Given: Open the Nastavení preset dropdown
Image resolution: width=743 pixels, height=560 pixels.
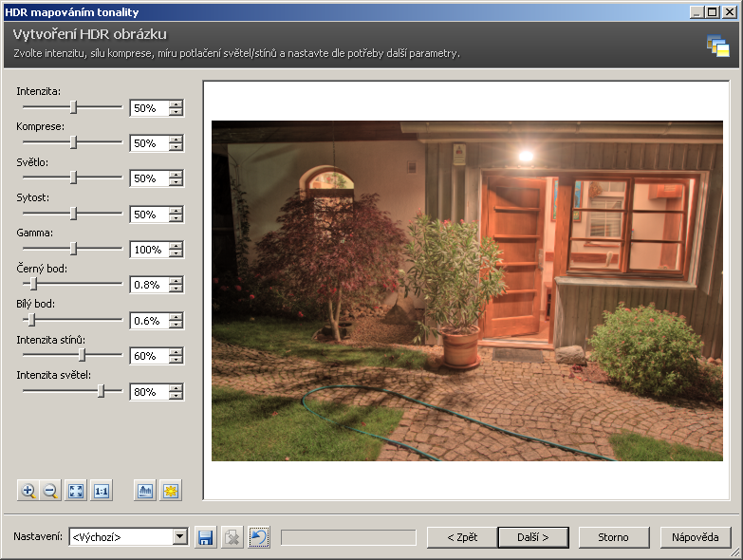Looking at the screenshot, I should tap(180, 537).
